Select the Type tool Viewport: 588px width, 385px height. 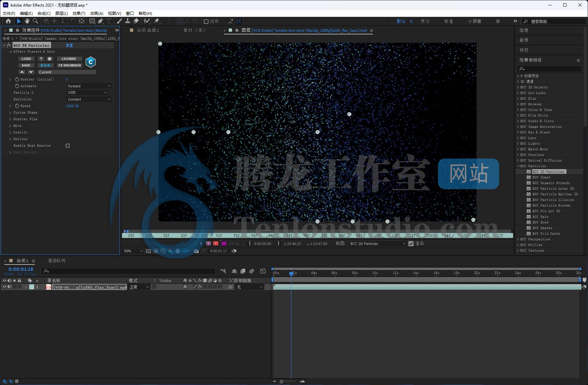pos(109,21)
